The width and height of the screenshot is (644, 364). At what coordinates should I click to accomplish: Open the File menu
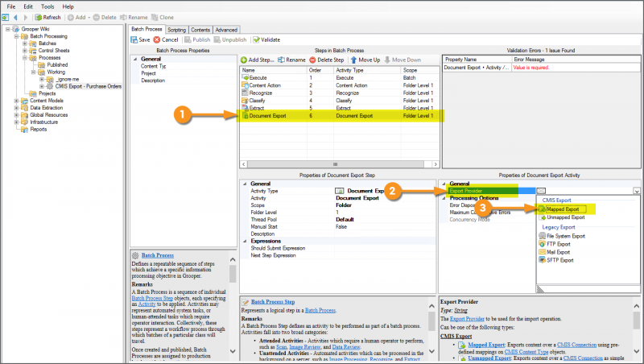[x=11, y=6]
